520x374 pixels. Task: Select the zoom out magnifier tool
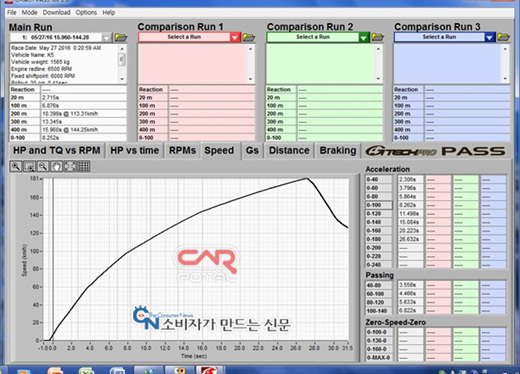coord(43,166)
